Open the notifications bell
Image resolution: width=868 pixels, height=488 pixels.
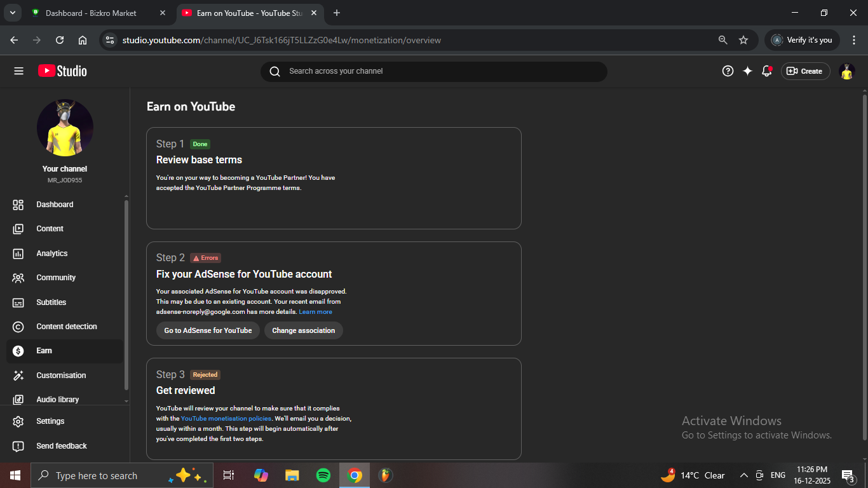pos(767,71)
